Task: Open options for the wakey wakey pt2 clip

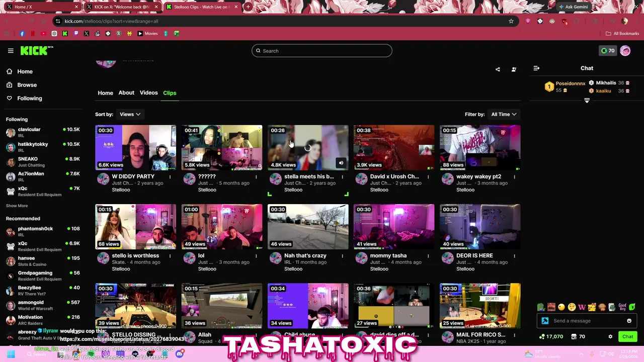Action: (514, 177)
